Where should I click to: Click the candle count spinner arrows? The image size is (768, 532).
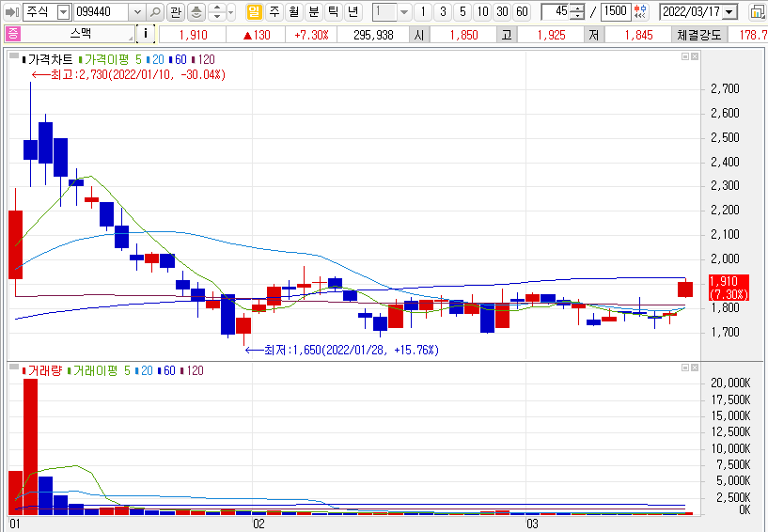pos(578,12)
